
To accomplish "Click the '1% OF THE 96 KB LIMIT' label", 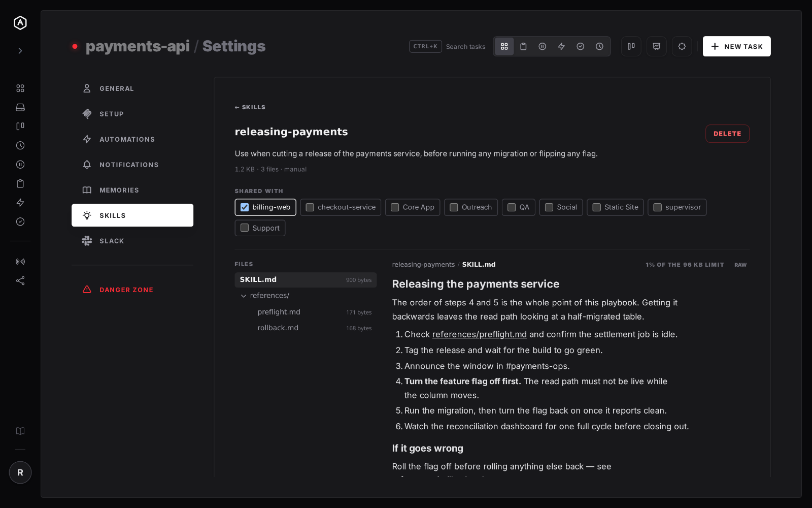I will pos(685,265).
